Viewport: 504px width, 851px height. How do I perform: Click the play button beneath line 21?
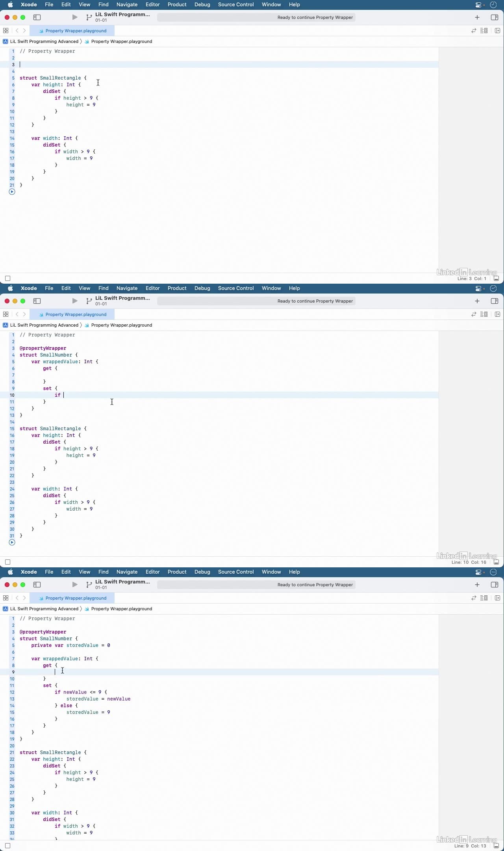tap(12, 192)
